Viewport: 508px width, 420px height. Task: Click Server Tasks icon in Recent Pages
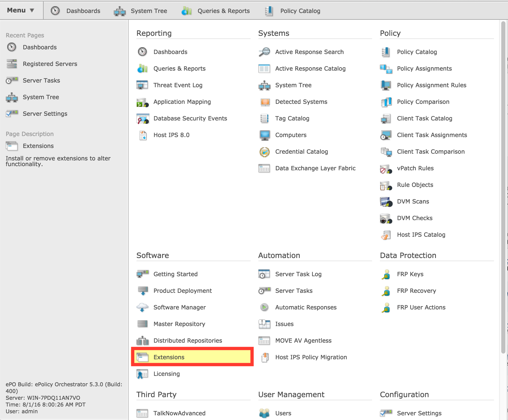click(12, 80)
